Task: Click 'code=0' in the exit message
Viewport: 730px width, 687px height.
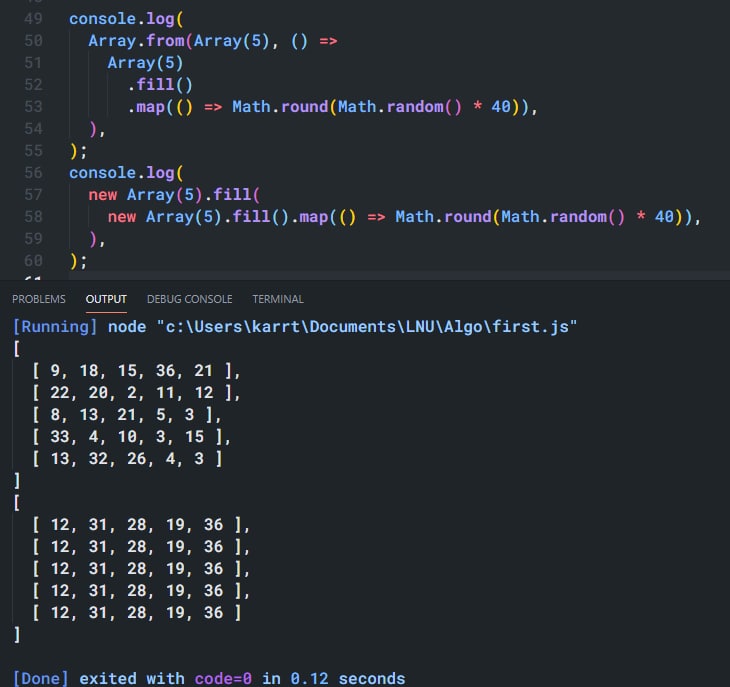Action: point(223,678)
